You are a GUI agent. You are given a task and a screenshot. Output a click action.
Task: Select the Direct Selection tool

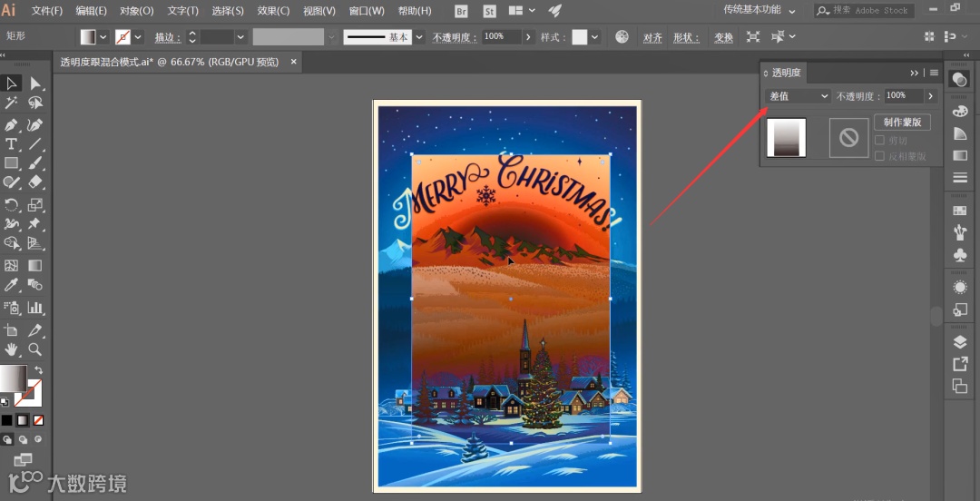[x=35, y=83]
